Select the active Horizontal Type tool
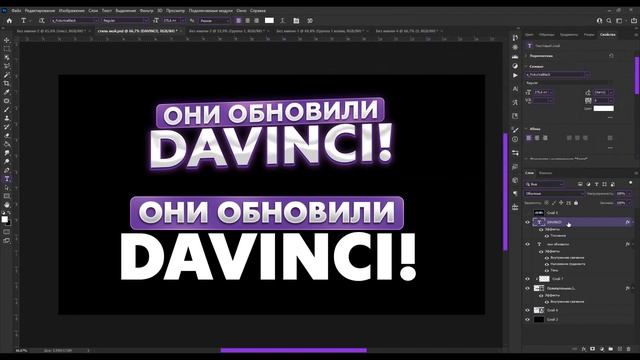 (7, 179)
